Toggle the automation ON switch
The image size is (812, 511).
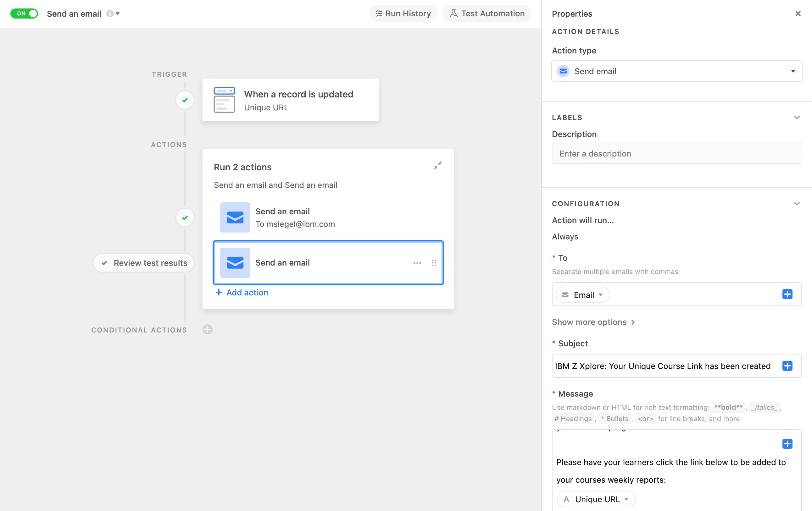tap(24, 14)
